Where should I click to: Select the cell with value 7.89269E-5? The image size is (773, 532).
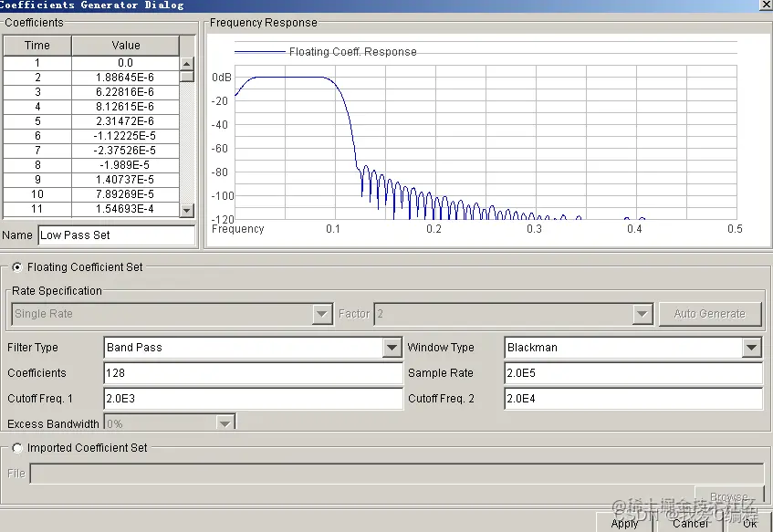[x=125, y=194]
